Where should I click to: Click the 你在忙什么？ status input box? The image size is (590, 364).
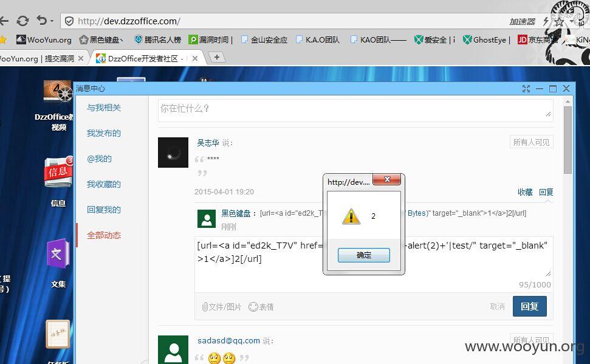[x=355, y=110]
